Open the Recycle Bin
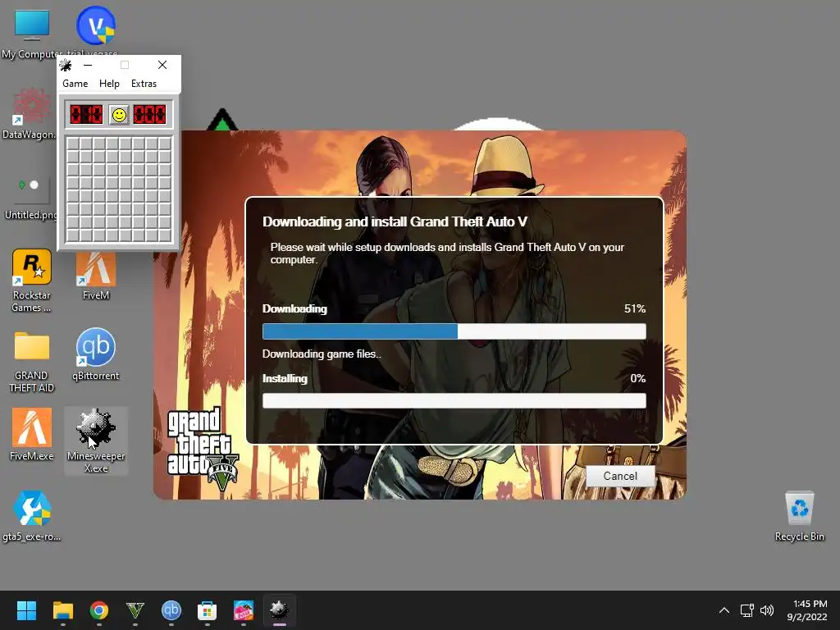The height and width of the screenshot is (630, 840). 799,516
